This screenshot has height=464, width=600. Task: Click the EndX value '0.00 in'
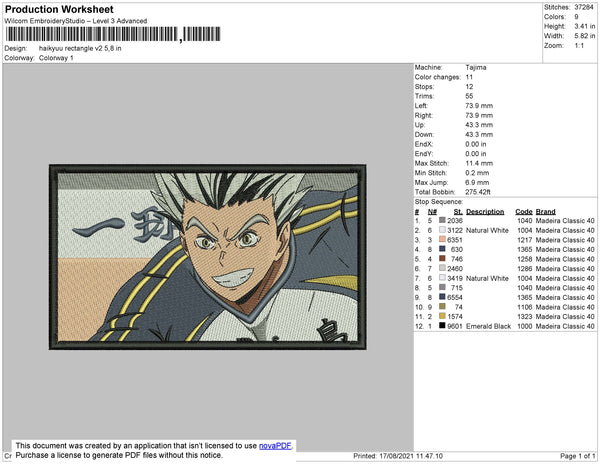click(476, 144)
